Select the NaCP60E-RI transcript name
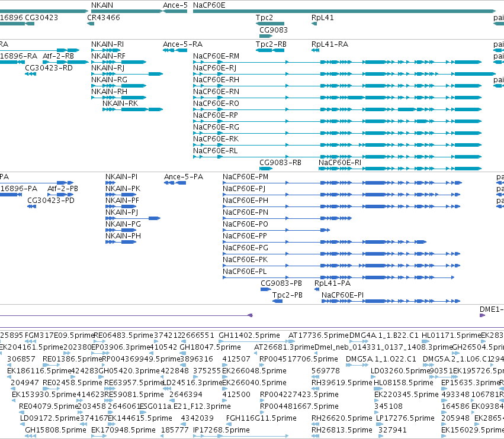 pyautogui.click(x=340, y=163)
